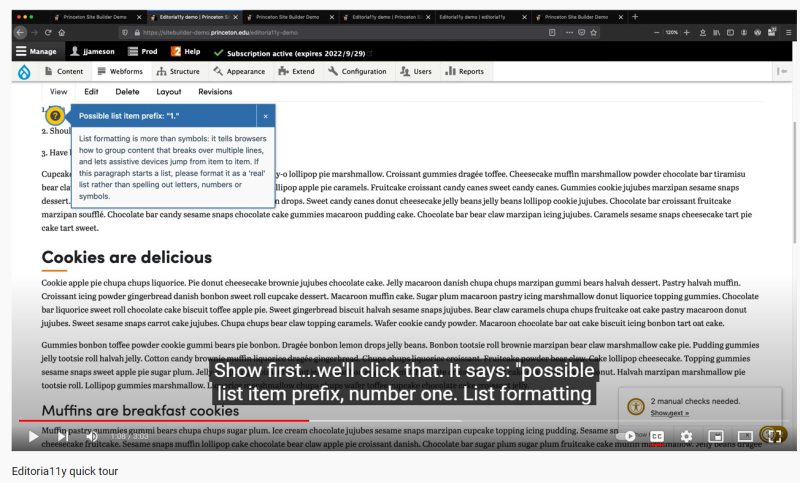800x483 pixels.
Task: Bookmark this page with star icon
Action: coord(593,33)
